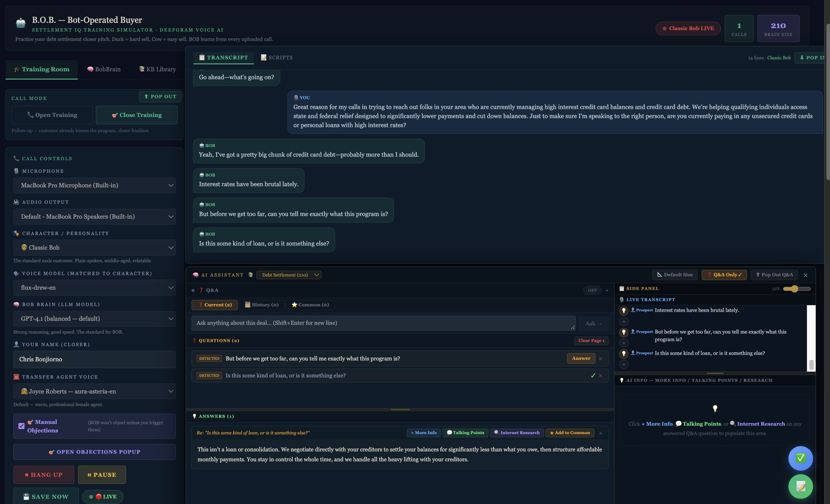Click the lightbulb beside 'Interest rates have been brutal lately'
This screenshot has width=830, height=504.
coord(624,310)
